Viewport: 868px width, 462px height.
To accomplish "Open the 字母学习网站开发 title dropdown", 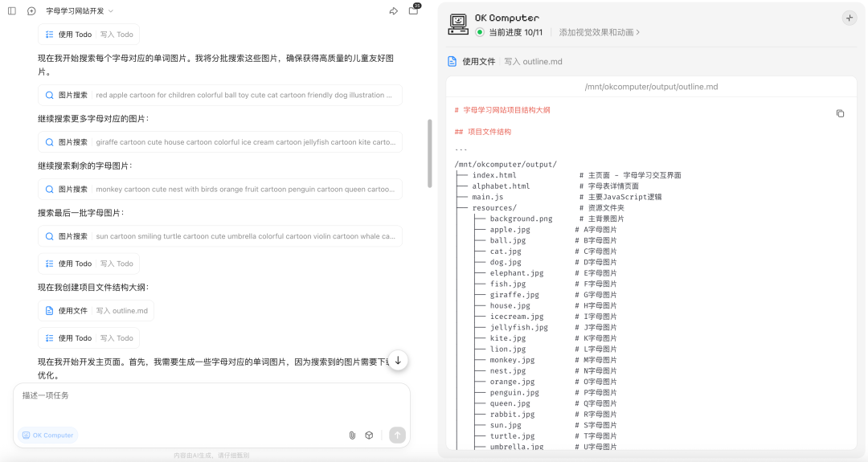I will point(80,11).
